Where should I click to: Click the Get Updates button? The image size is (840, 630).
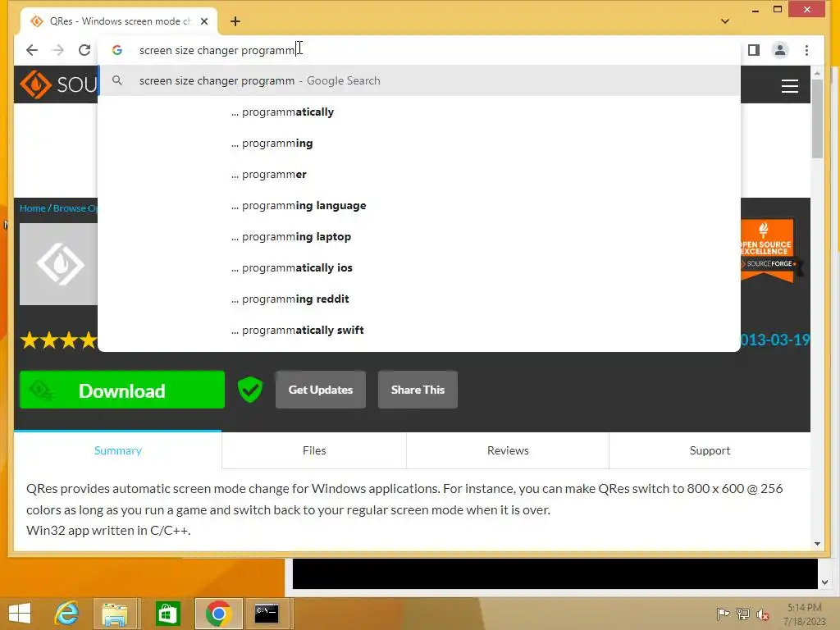[321, 390]
